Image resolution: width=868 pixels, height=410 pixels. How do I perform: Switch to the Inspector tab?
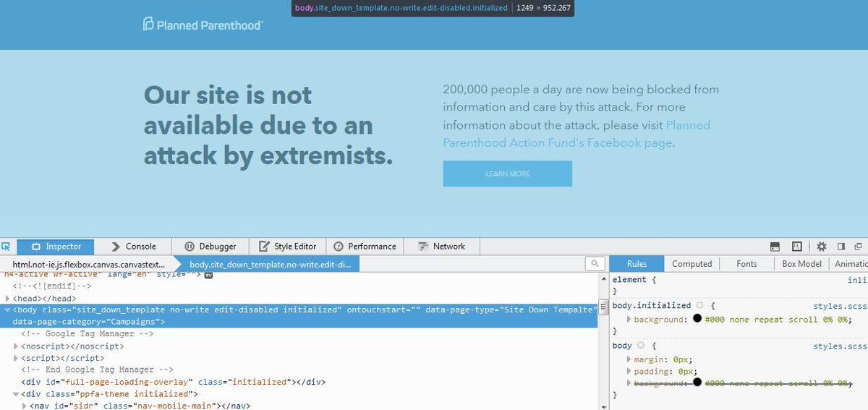pyautogui.click(x=56, y=247)
